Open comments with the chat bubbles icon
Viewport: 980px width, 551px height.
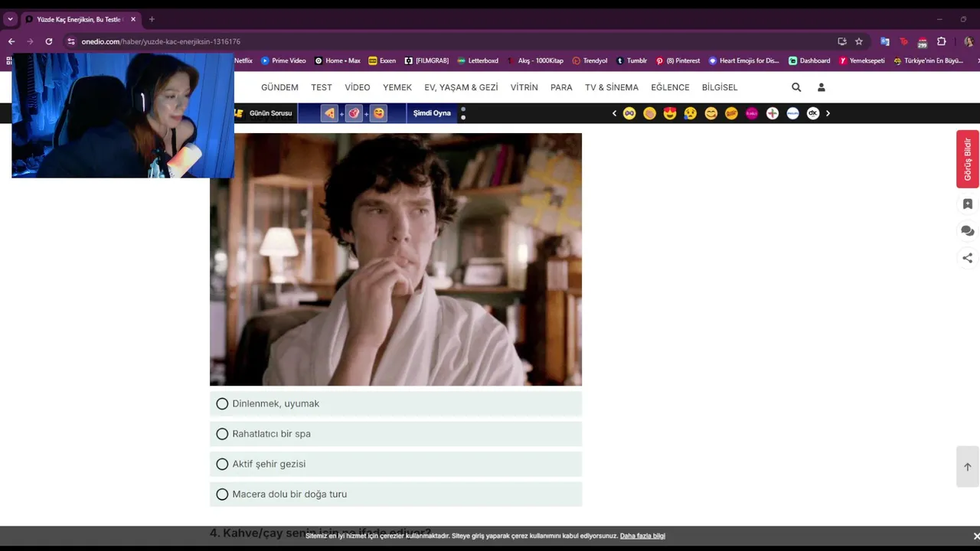(968, 231)
